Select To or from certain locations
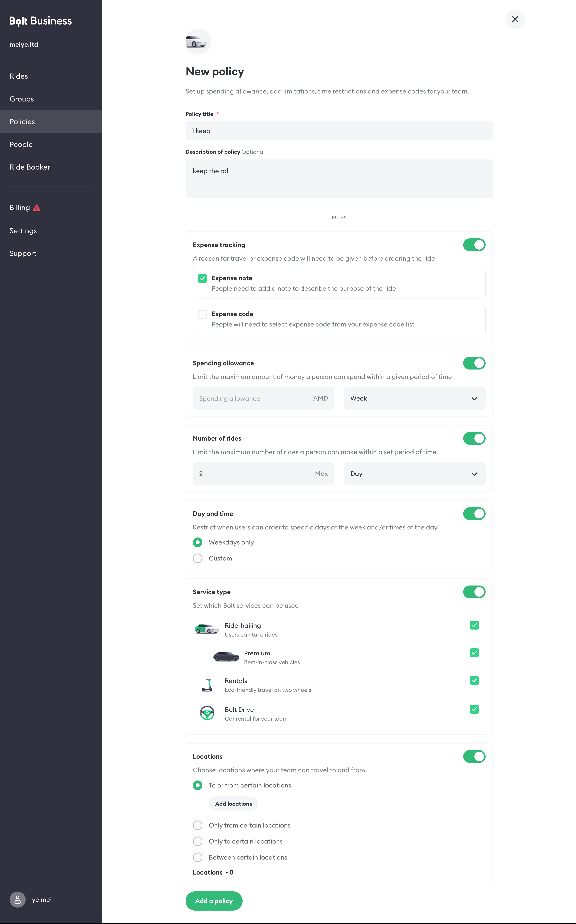The height and width of the screenshot is (924, 576). coord(197,785)
